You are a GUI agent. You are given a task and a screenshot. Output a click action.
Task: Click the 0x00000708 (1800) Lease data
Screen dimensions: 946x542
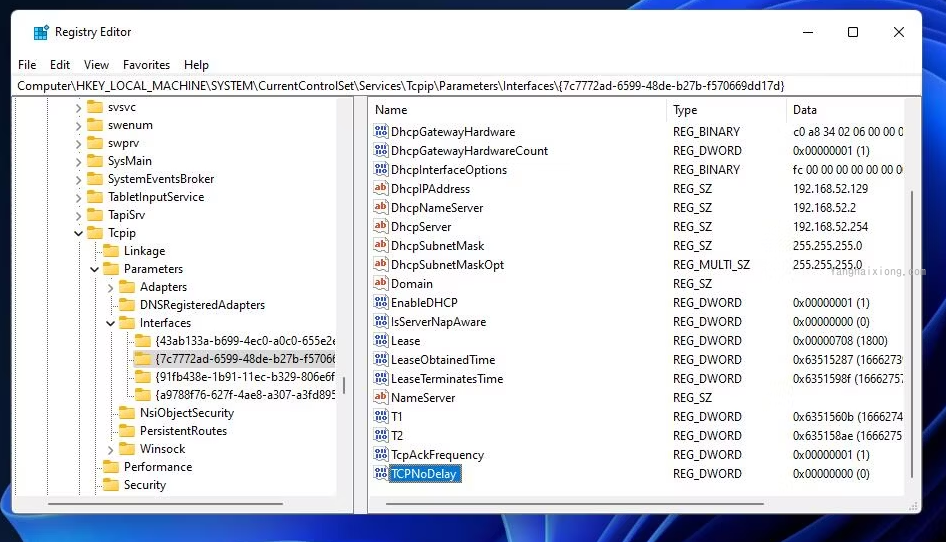(x=840, y=340)
